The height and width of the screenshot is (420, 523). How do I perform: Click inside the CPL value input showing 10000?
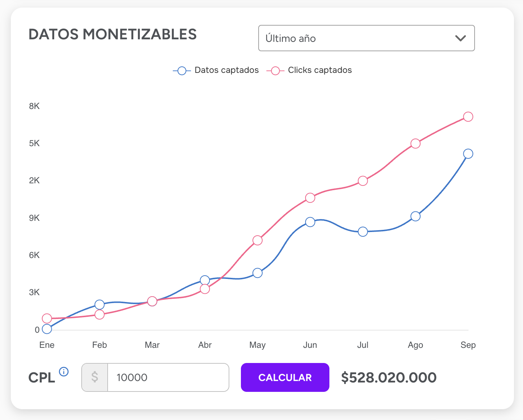168,377
